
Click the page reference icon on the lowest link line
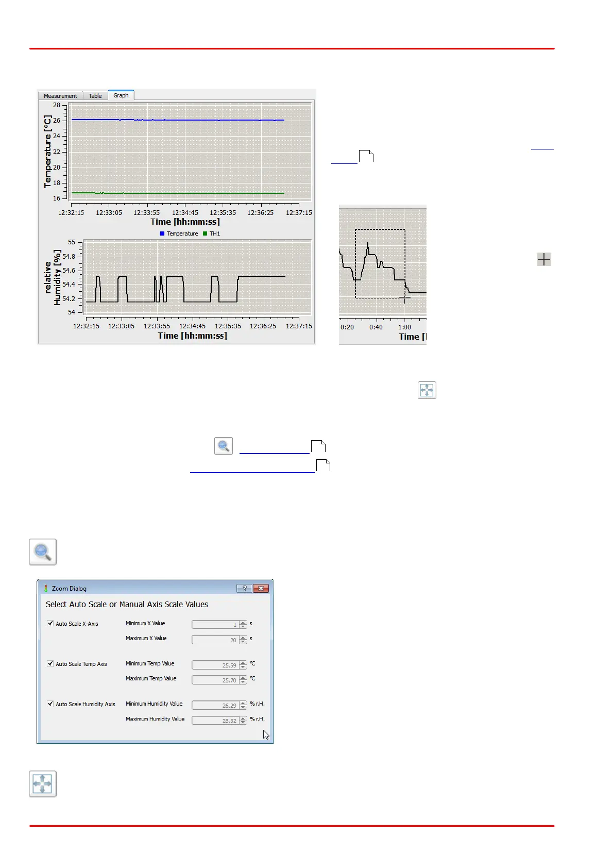point(323,465)
